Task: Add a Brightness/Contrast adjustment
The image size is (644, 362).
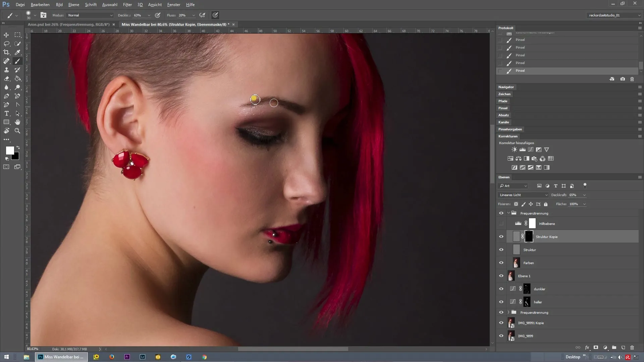Action: click(514, 149)
